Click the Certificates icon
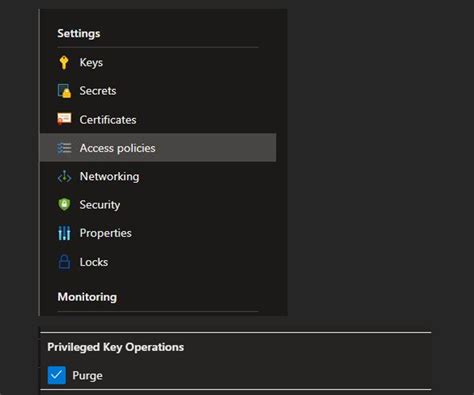This screenshot has height=395, width=474. coord(64,119)
